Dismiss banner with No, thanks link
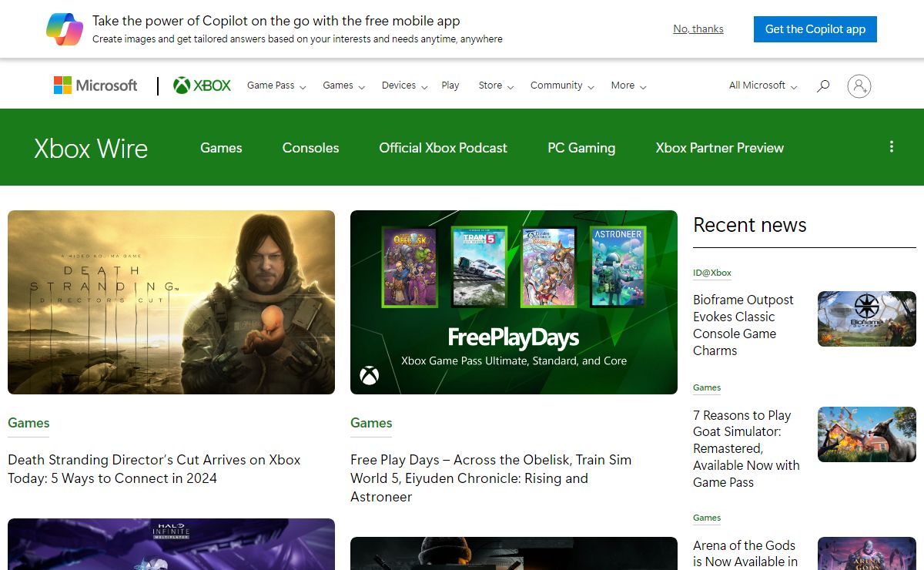Viewport: 924px width, 570px height. pos(698,29)
